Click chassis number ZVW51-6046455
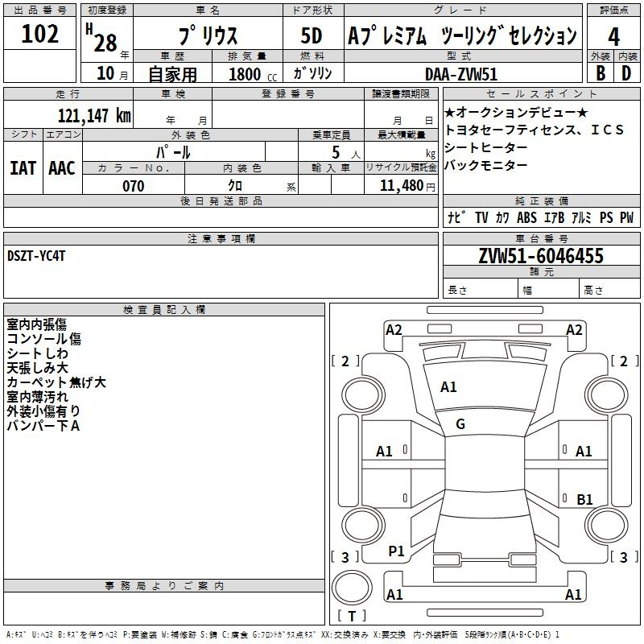Image resolution: width=644 pixels, height=644 pixels. pos(540,256)
